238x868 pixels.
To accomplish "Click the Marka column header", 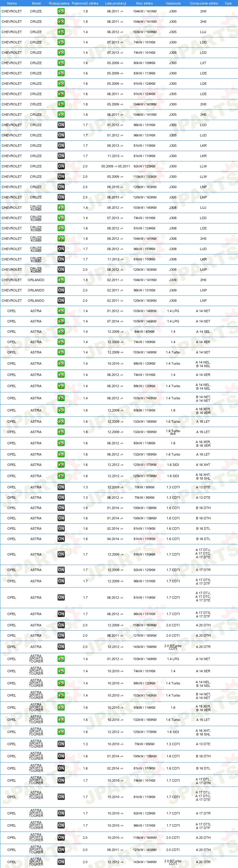I will point(12,3).
